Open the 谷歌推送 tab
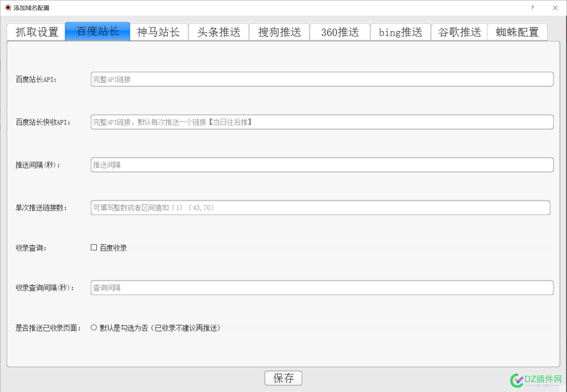The width and height of the screenshot is (567, 392). tap(459, 32)
